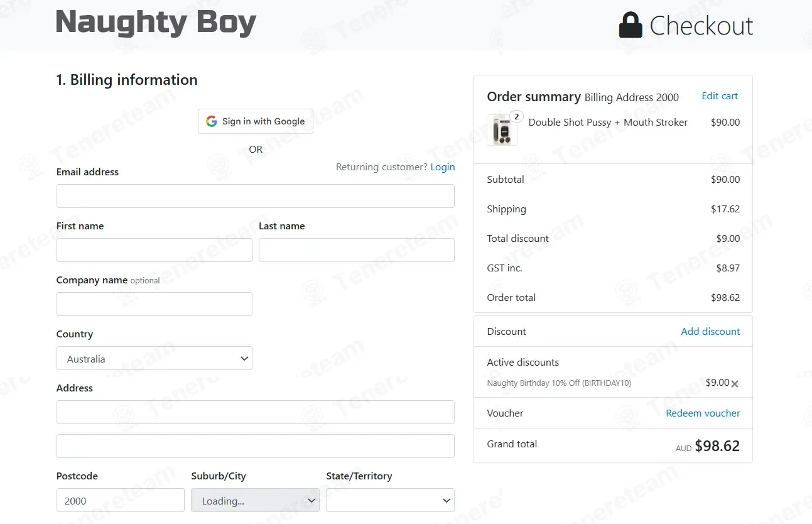
Task: Click the Checkout title text
Action: (x=701, y=26)
